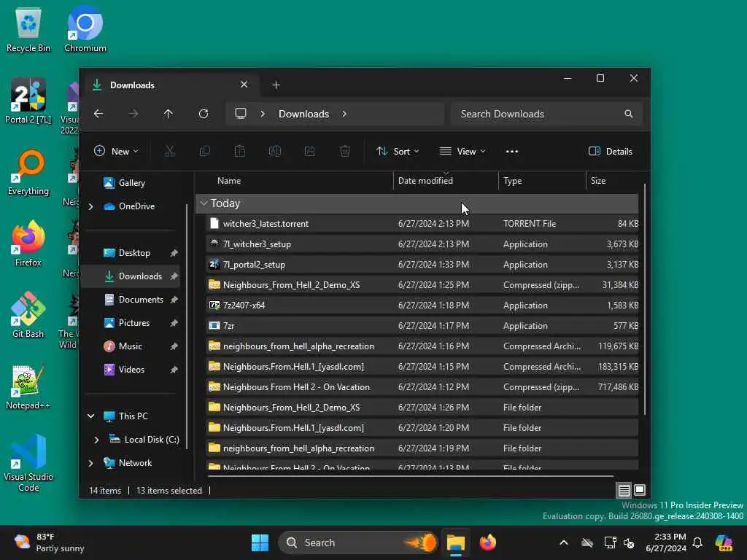Open Videos in navigation pane

click(131, 370)
